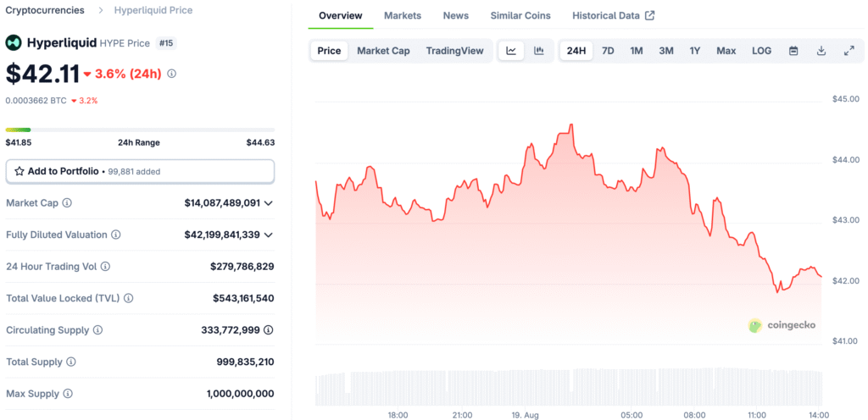868x420 pixels.
Task: Select the 24H time range
Action: (576, 51)
